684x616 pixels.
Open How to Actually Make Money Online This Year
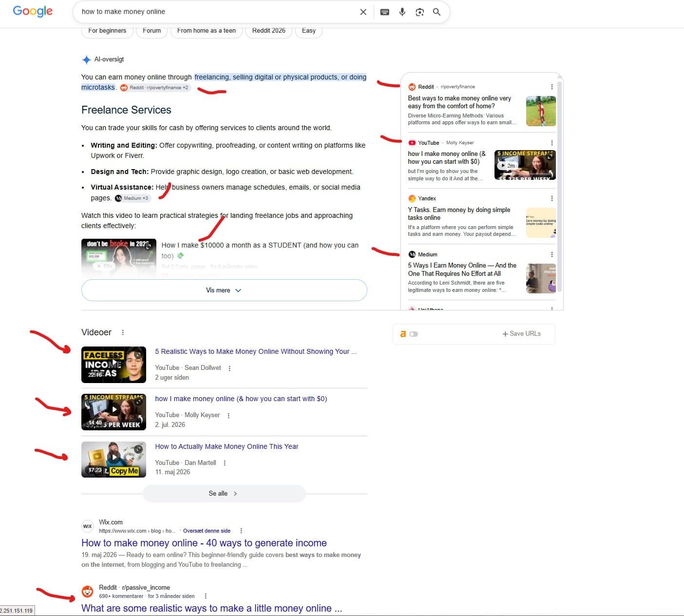coord(227,446)
